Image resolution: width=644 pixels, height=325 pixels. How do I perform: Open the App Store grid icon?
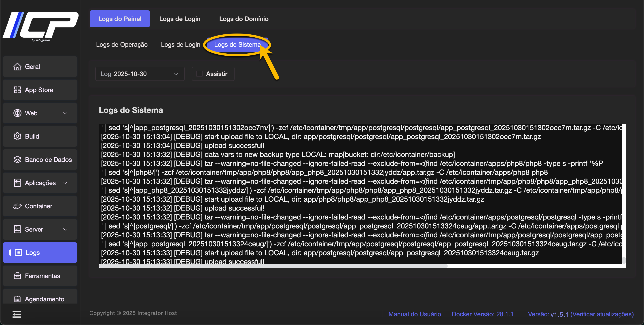[x=17, y=90]
